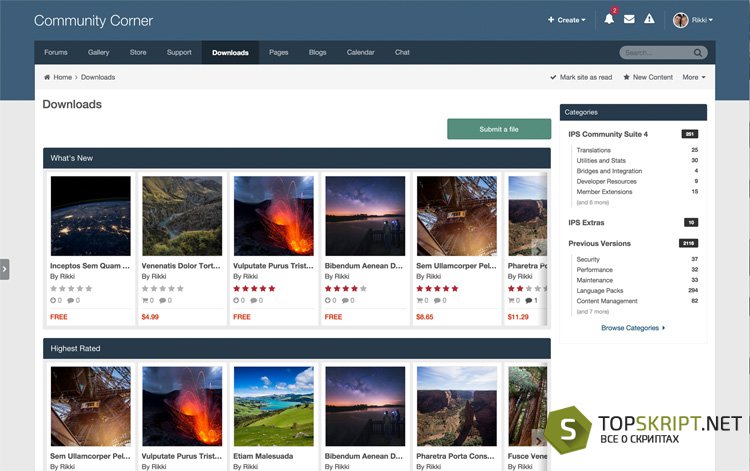Click comment icon under Vulputate Purus in What's New
750x471 pixels.
click(254, 300)
